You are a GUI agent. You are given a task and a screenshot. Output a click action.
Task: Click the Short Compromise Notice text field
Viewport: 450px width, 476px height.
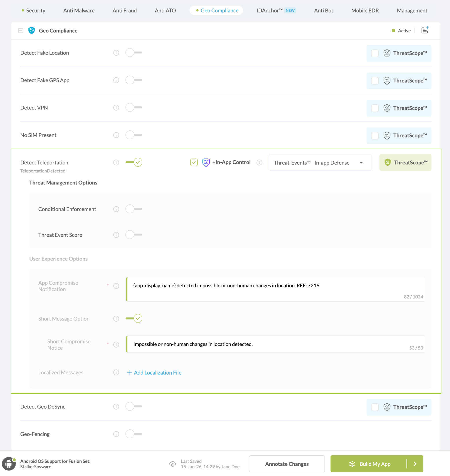tap(275, 344)
